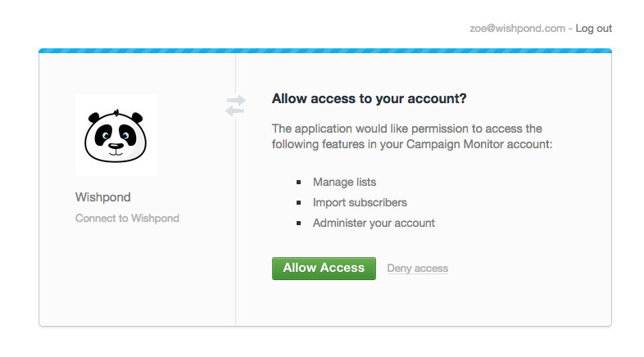Click the zoe@wishpond.com account email
The height and width of the screenshot is (357, 644).
(517, 29)
